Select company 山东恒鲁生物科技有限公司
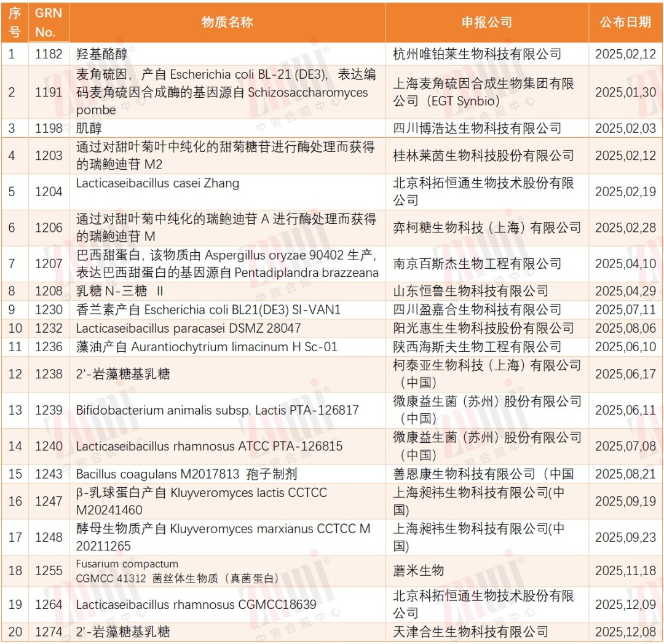Screen dimensions: 664x644 coord(470,291)
